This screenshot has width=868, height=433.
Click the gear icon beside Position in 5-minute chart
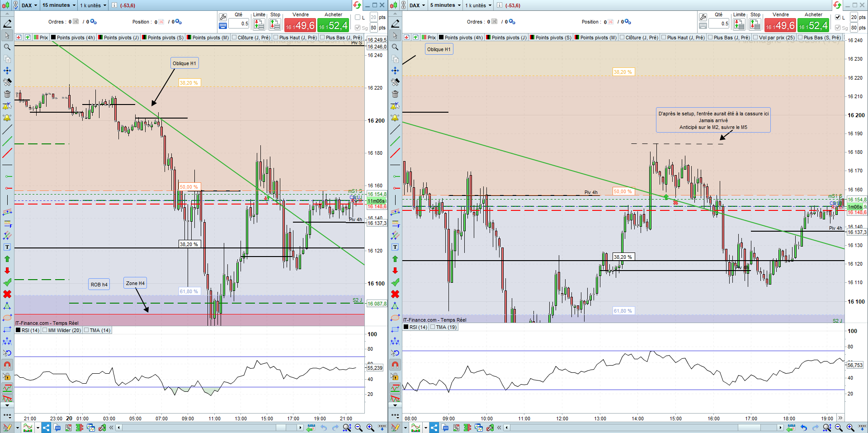(628, 22)
